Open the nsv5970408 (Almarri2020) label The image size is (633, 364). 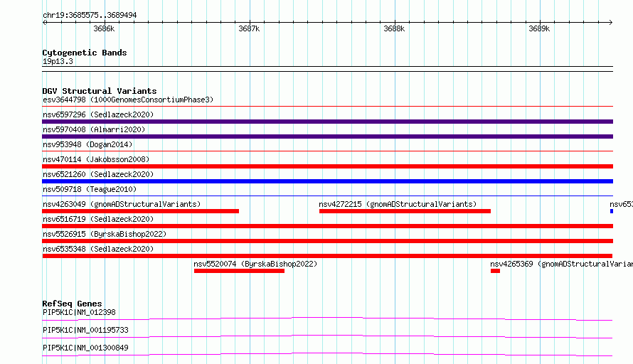click(94, 129)
